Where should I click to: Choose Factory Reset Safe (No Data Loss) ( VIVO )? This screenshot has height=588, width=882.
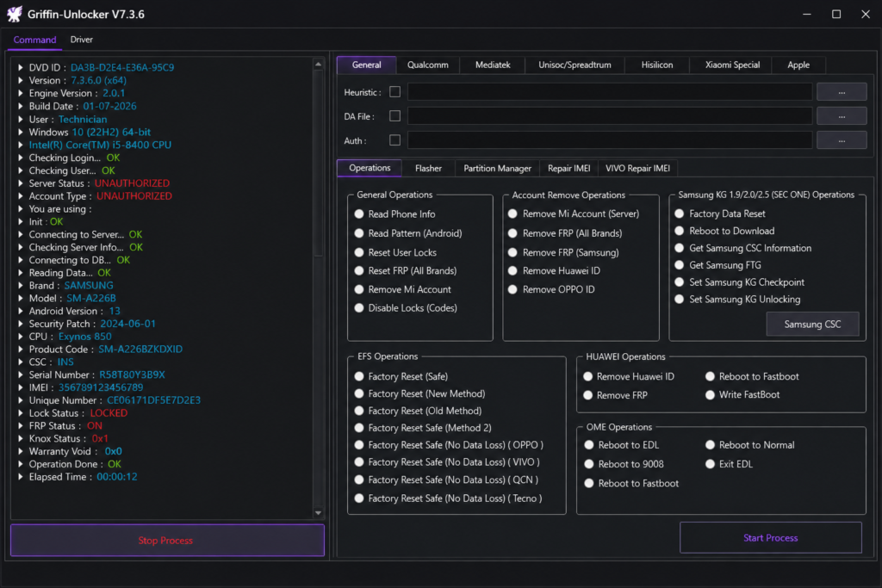359,462
